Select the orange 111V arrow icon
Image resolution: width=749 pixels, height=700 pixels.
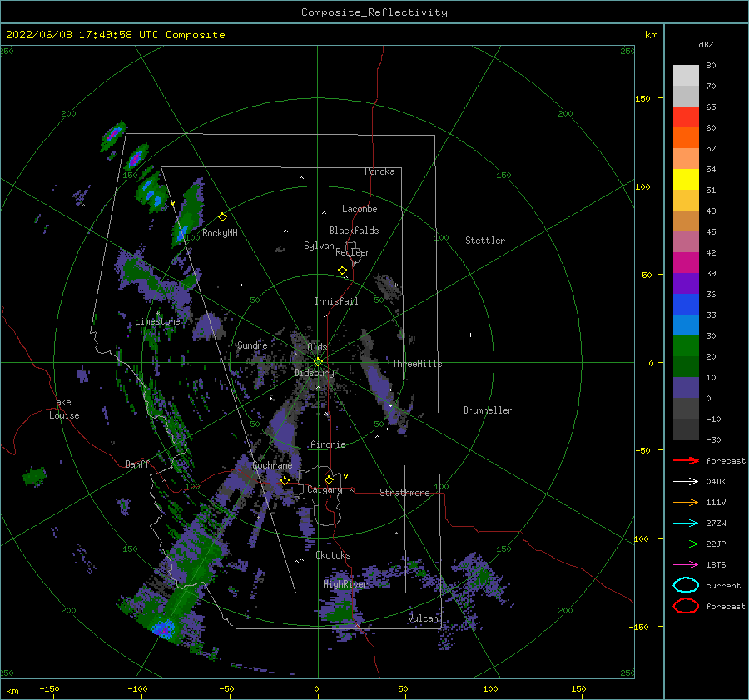(686, 502)
